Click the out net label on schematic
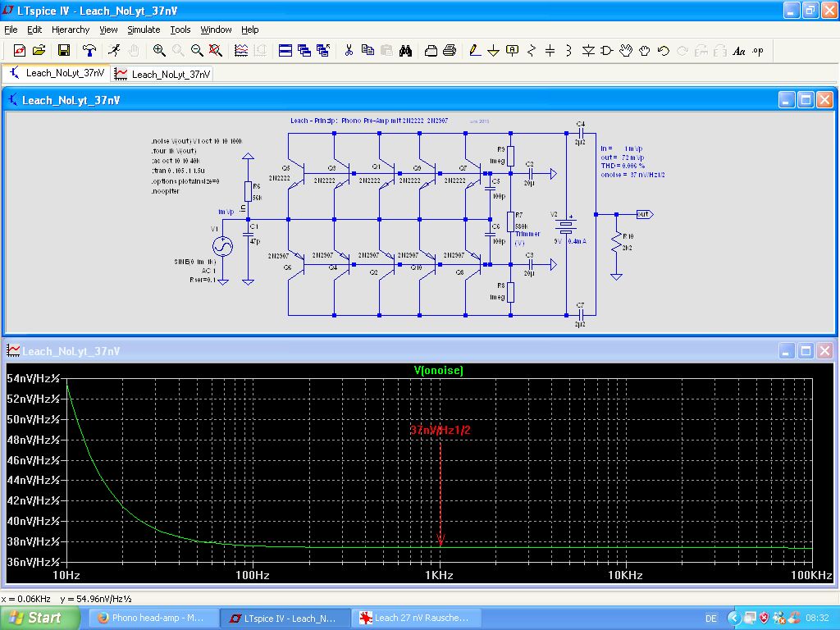Viewport: 840px width, 630px height. [644, 214]
